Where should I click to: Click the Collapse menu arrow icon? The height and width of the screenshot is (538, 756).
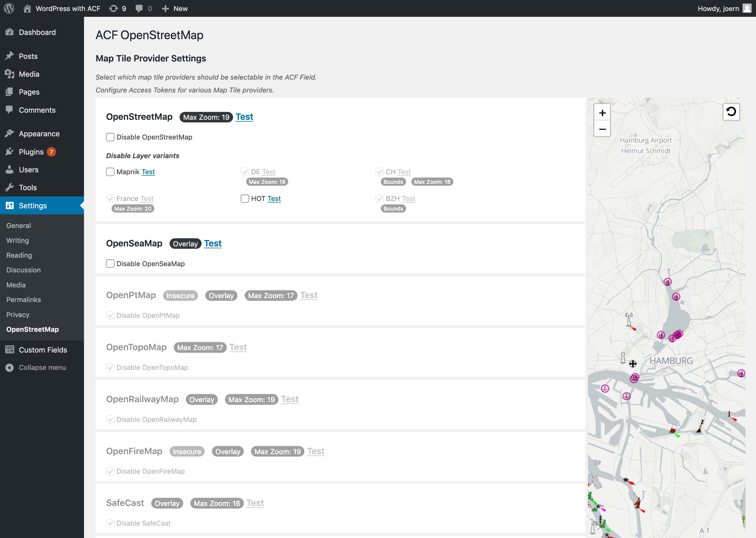point(10,368)
